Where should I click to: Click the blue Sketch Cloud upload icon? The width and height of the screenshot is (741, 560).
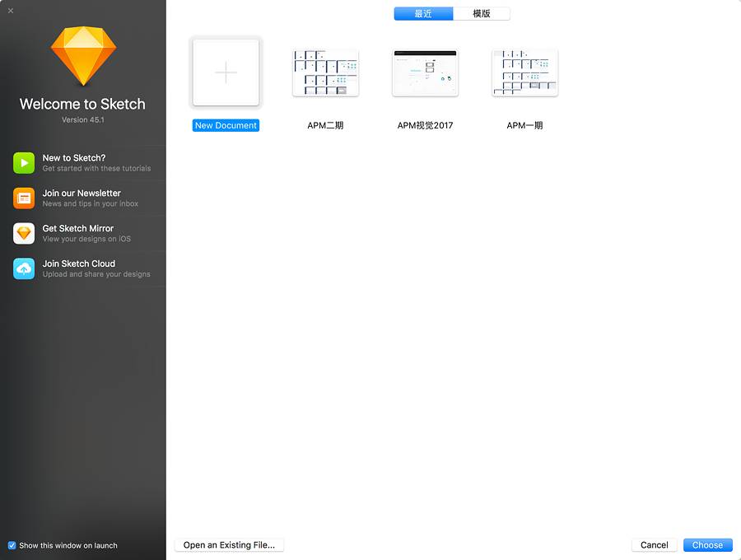pyautogui.click(x=24, y=268)
